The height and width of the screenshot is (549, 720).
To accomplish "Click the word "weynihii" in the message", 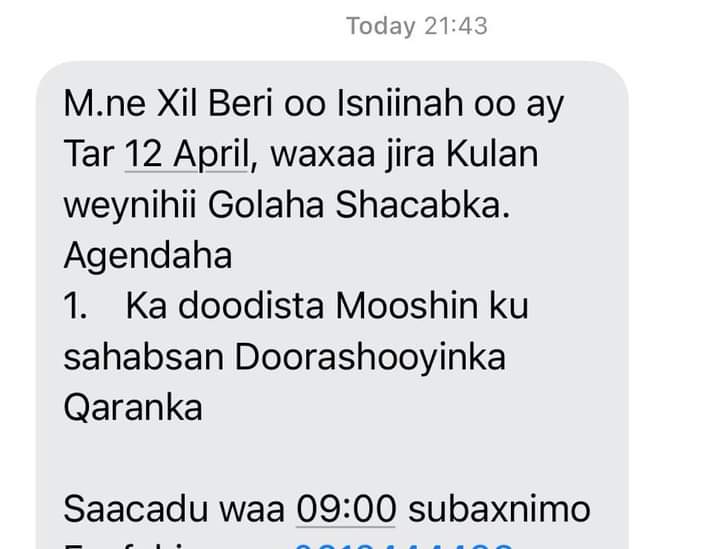I will (x=130, y=206).
